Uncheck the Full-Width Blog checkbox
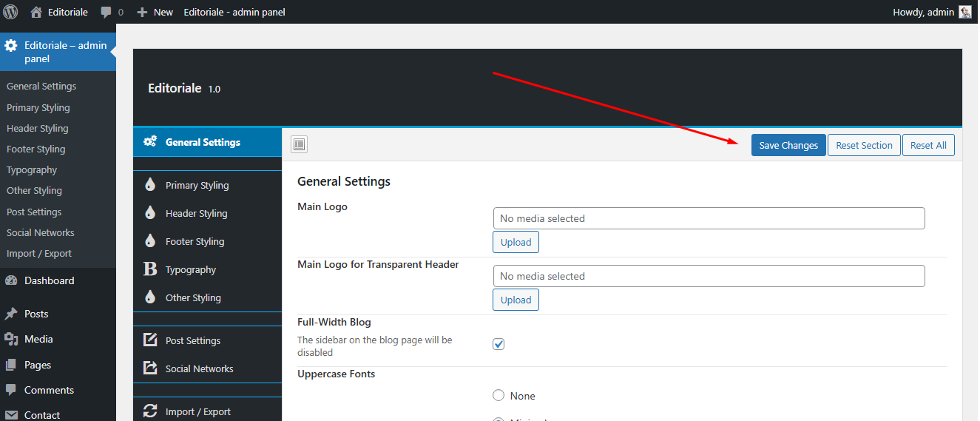The height and width of the screenshot is (421, 980). coord(499,344)
